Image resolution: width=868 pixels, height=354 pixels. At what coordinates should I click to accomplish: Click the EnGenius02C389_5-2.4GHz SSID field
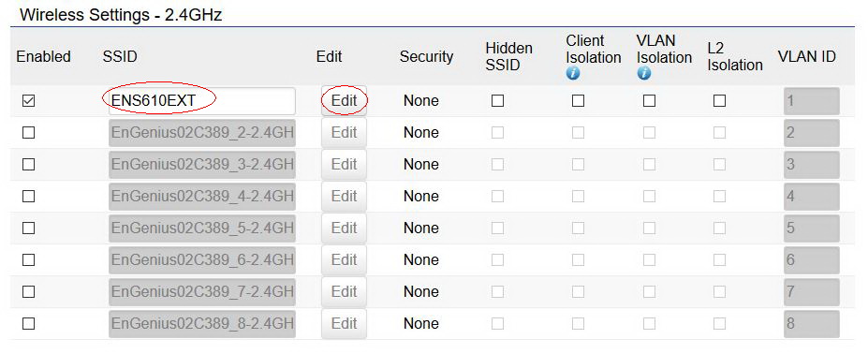click(202, 229)
